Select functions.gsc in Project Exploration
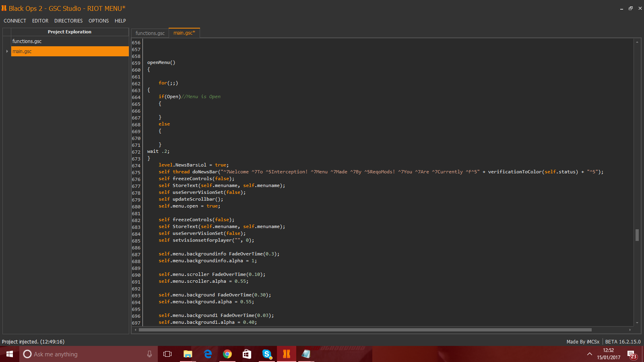This screenshot has height=362, width=644. (x=27, y=41)
